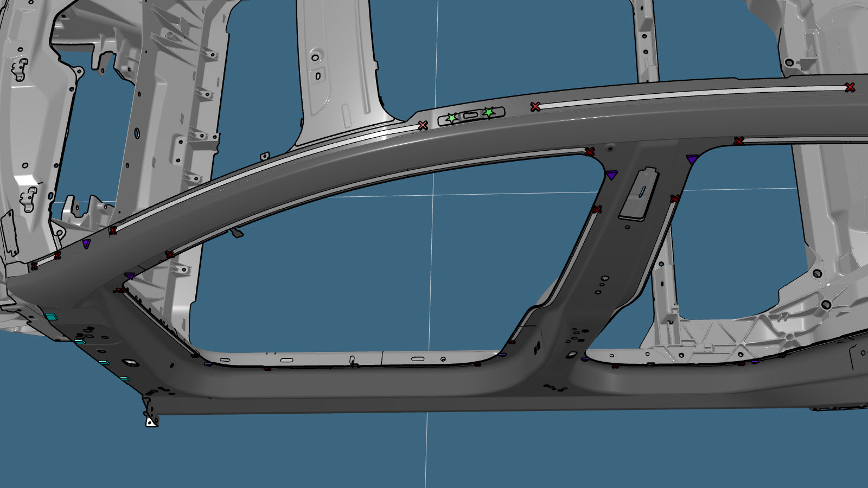Click the left green star marker

(451, 118)
